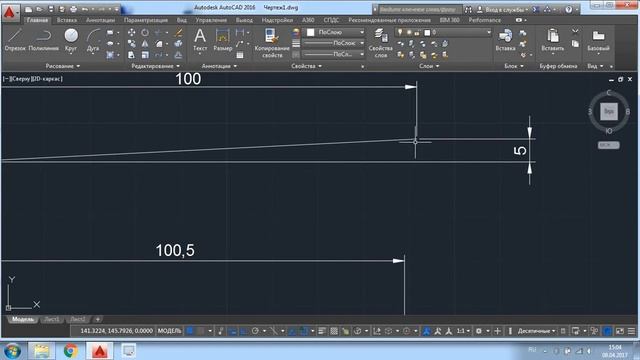Click the ViewCube top face
This screenshot has width=640, height=360.
coord(609,111)
